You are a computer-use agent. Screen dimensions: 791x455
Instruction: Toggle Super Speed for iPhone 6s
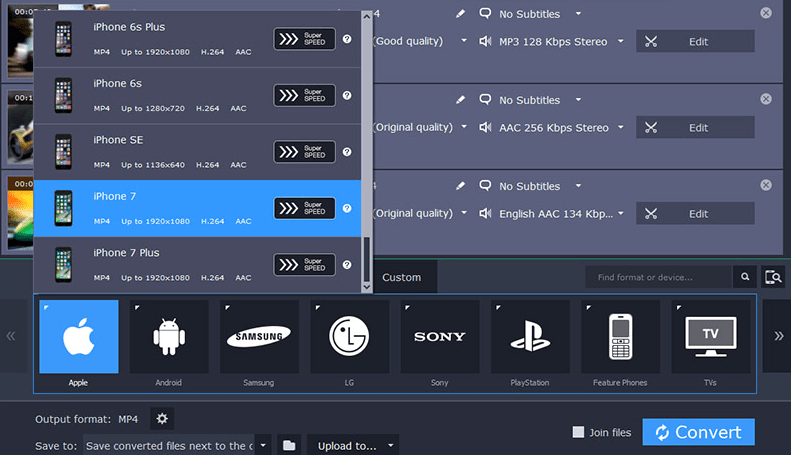pyautogui.click(x=305, y=95)
